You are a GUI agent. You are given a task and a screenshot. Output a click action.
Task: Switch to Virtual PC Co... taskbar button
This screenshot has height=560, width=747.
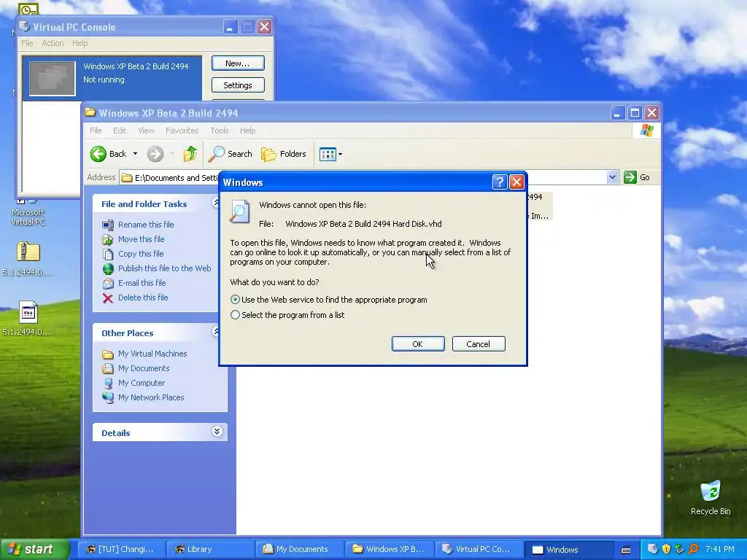pos(478,549)
